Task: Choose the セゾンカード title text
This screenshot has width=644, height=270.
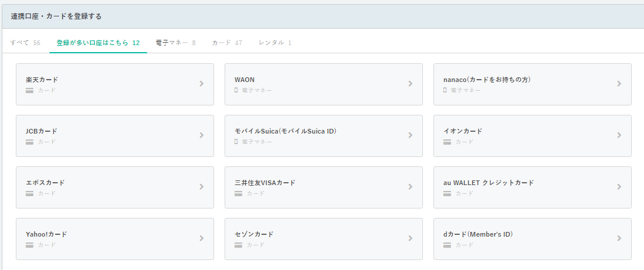Action: tap(254, 235)
